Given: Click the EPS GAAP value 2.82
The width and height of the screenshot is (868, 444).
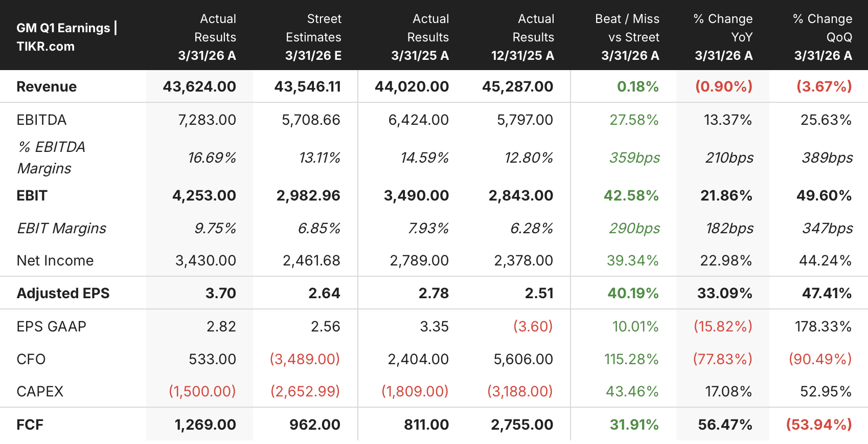Looking at the screenshot, I should [x=221, y=326].
